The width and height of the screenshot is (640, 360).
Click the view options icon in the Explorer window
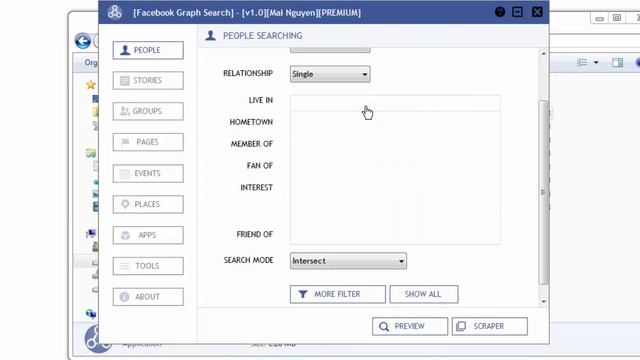[x=582, y=62]
